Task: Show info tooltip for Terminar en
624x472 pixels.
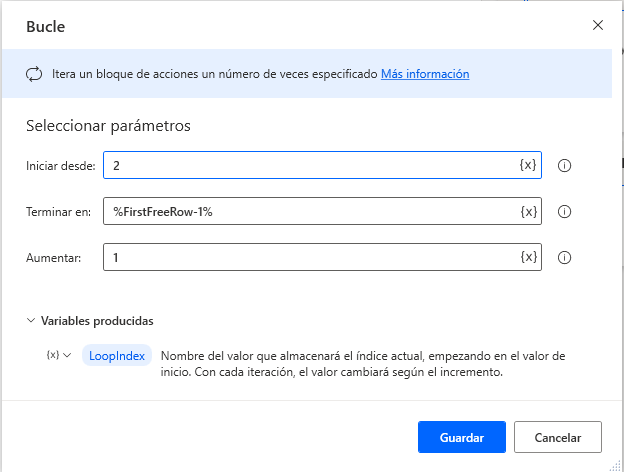Action: 564,211
